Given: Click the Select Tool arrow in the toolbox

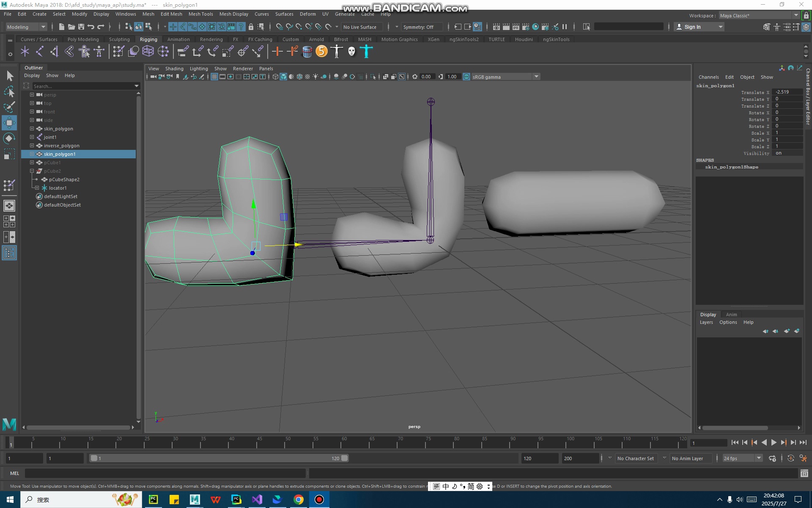Looking at the screenshot, I should click(x=10, y=75).
